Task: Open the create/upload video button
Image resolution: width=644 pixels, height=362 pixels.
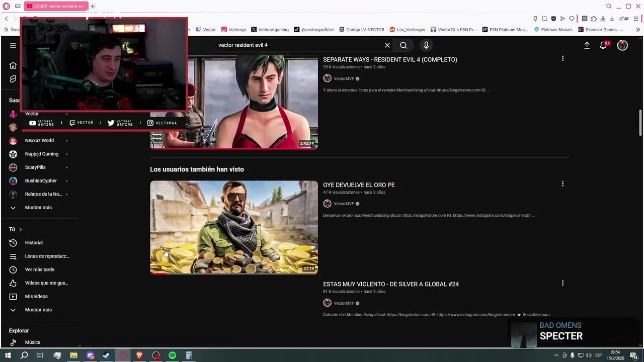Action: pyautogui.click(x=587, y=45)
